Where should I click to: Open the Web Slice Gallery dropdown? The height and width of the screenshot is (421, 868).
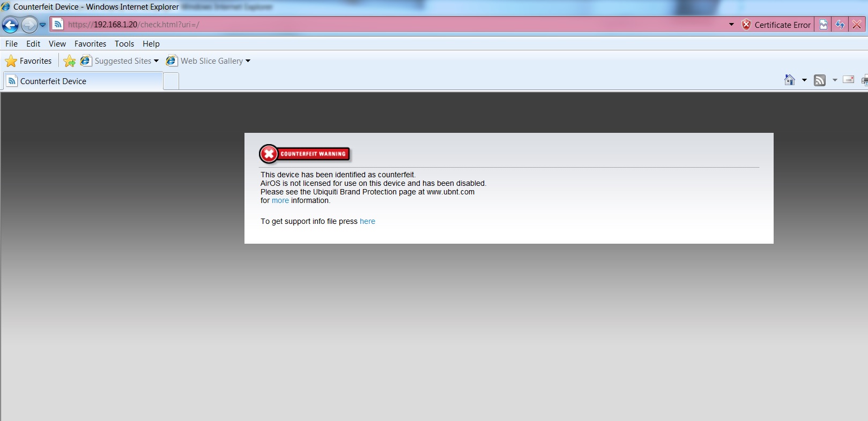click(208, 61)
